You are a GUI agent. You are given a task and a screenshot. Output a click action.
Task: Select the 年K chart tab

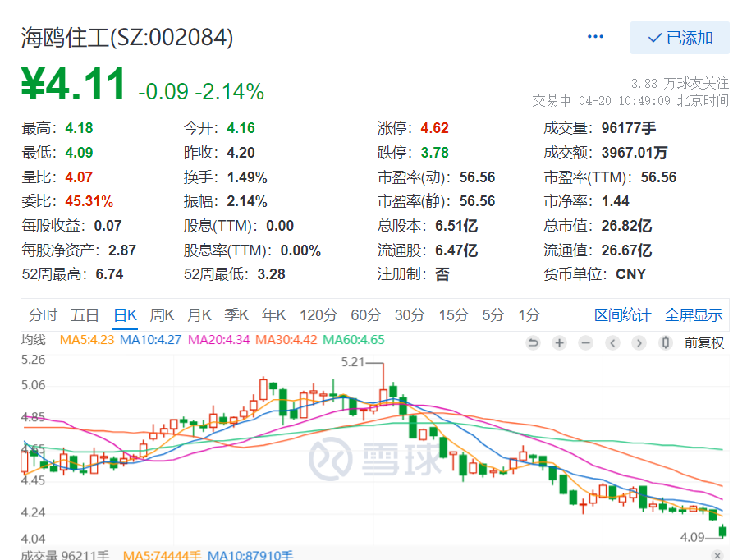pyautogui.click(x=274, y=315)
